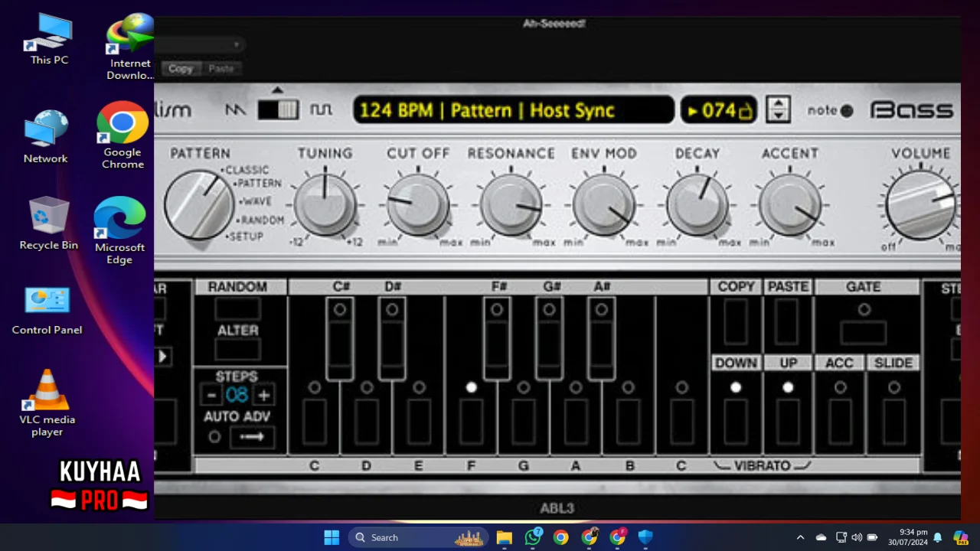Open VLC media player desktop shortcut
The width and height of the screenshot is (980, 551).
[x=47, y=404]
